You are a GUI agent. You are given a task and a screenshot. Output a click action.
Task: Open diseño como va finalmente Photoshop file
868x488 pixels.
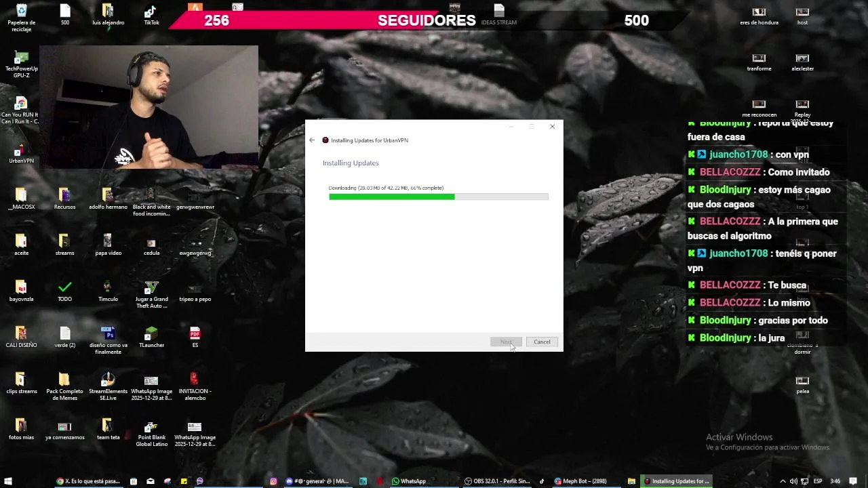pos(108,341)
